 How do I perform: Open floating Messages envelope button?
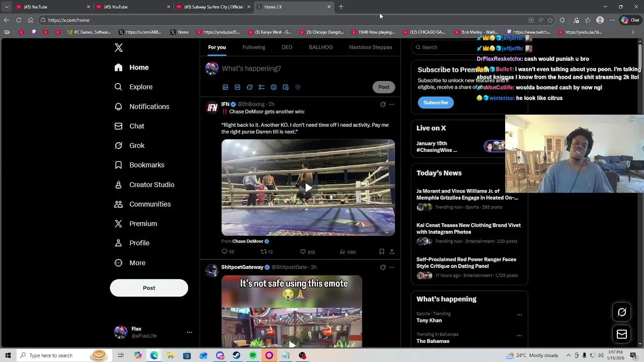pos(622,334)
